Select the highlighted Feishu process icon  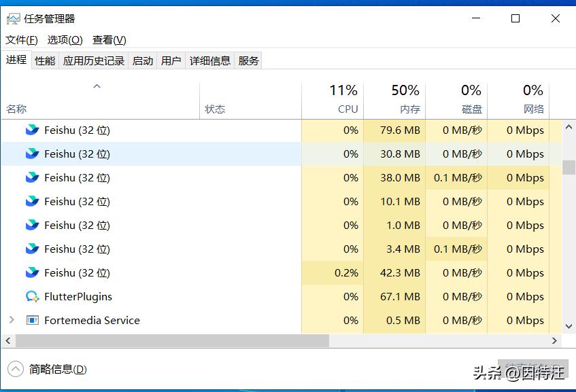[32, 154]
